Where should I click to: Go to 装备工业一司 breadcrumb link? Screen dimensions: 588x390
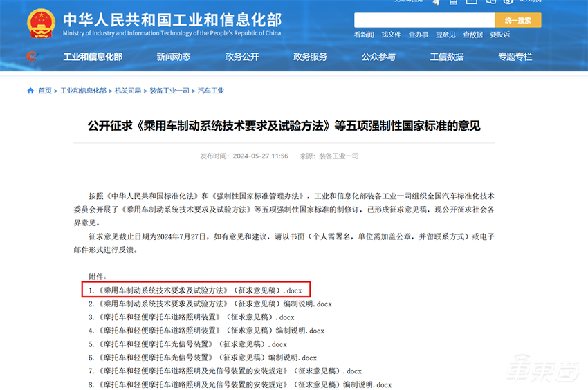[169, 91]
